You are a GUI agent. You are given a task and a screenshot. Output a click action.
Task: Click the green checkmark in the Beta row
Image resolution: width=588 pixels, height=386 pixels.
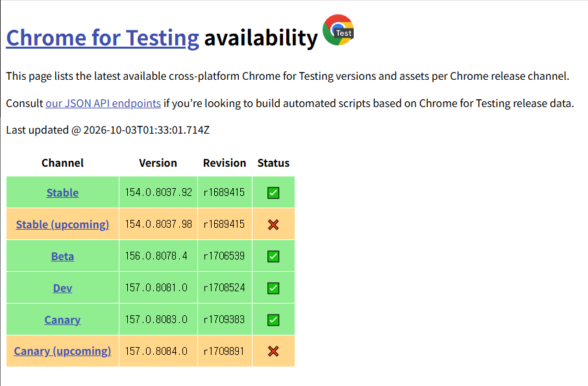tap(273, 256)
